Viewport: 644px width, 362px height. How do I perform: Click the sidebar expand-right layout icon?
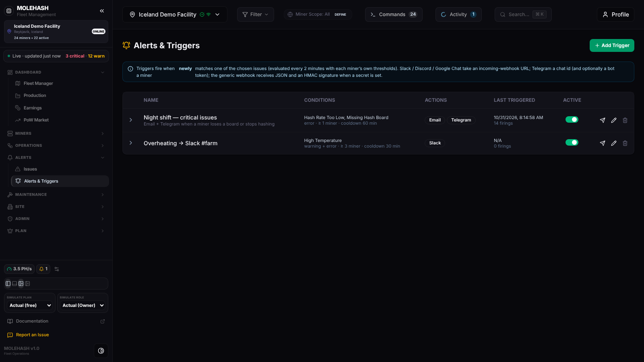click(21, 284)
